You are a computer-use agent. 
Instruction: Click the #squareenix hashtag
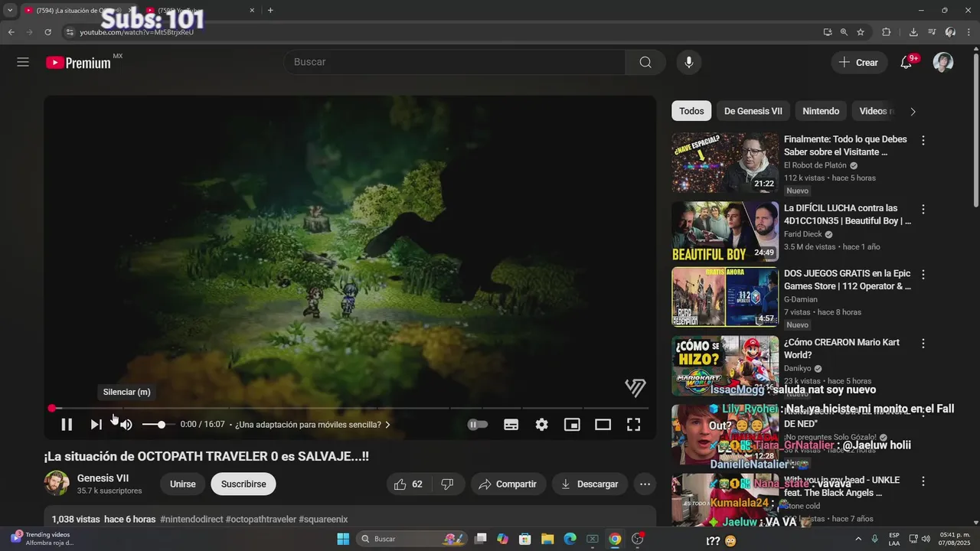pos(323,519)
